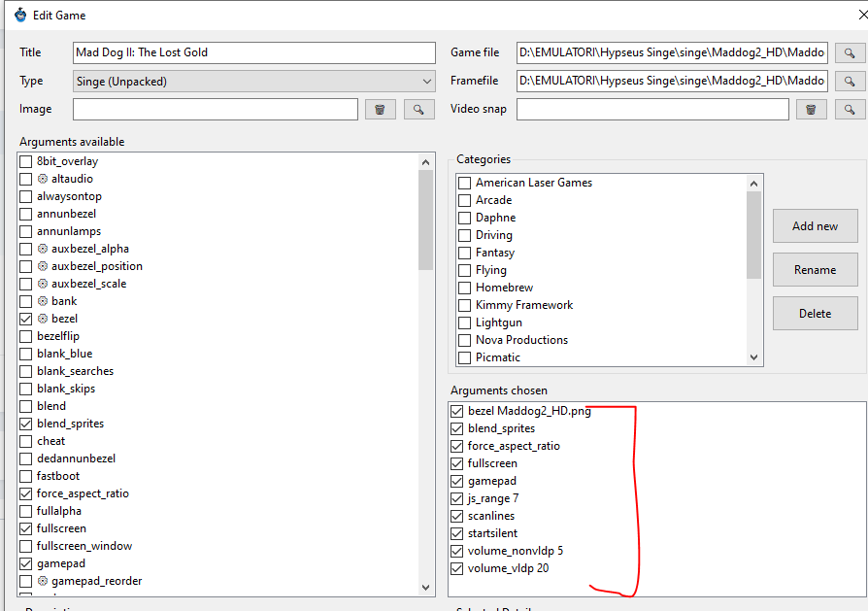Uncheck scanlines in Arguments chosen
Viewport: 868px width, 611px height.
[456, 516]
